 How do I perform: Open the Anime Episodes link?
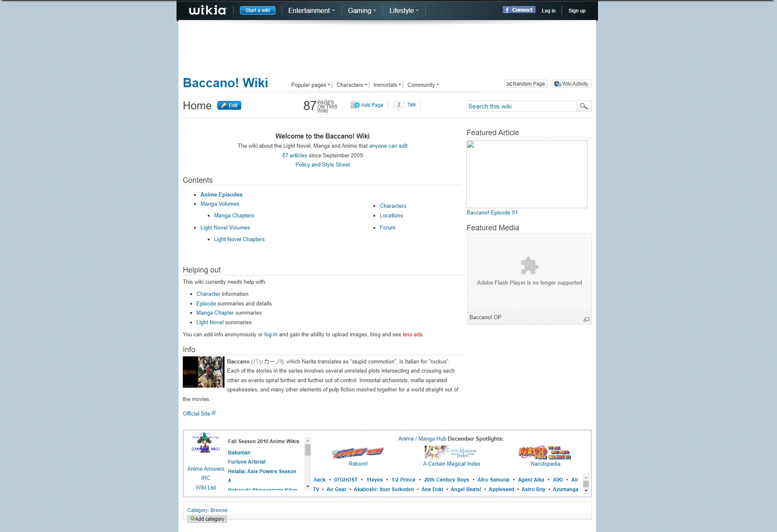(x=221, y=194)
